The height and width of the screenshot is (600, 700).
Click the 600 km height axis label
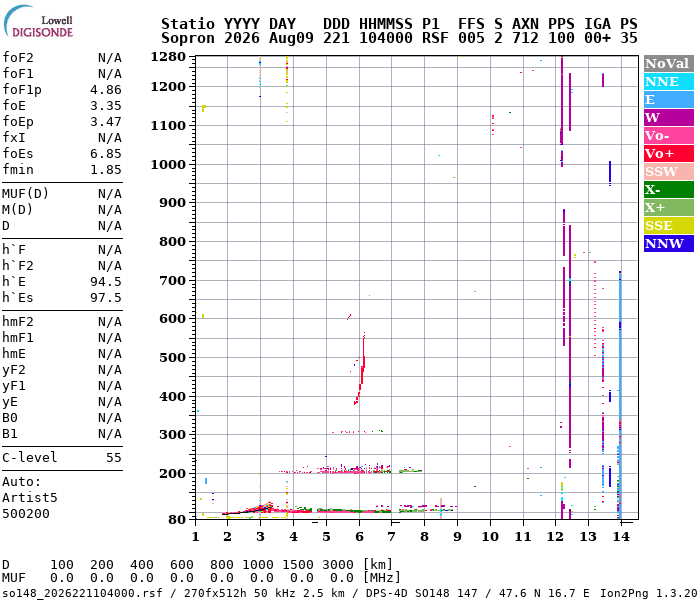pos(172,319)
